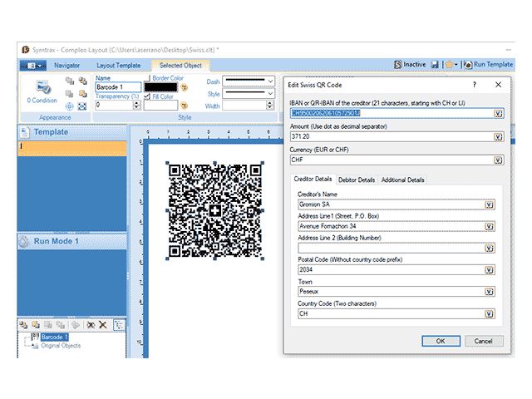The image size is (532, 399).
Task: Open the variable picker for Amount field
Action: (498, 136)
